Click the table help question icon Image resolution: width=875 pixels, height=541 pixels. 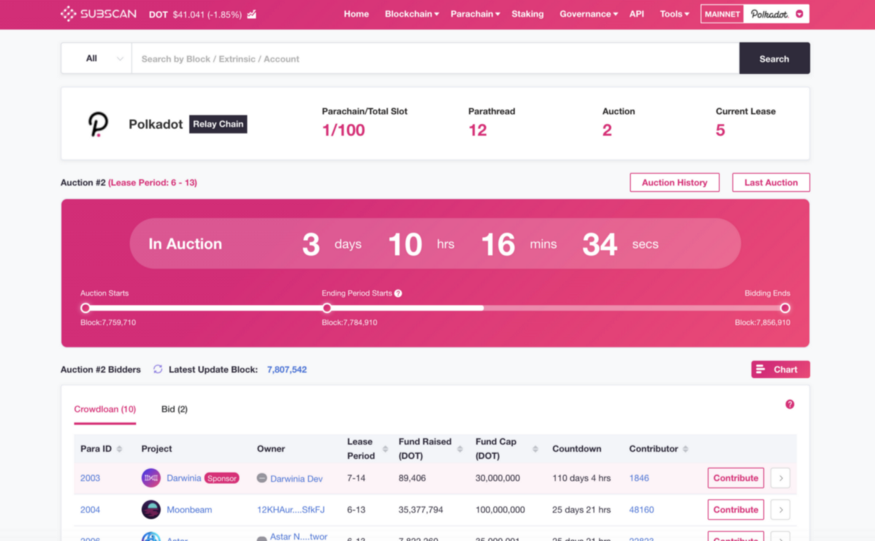[790, 404]
